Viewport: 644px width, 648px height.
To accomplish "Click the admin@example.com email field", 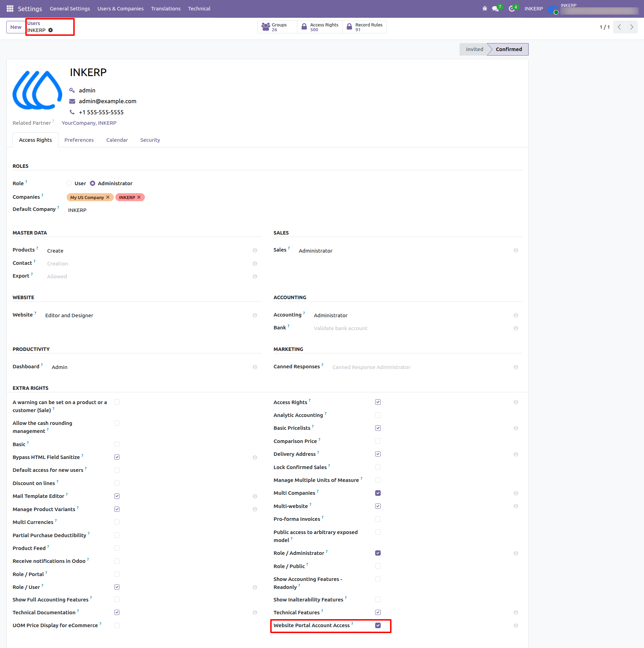I will (108, 101).
